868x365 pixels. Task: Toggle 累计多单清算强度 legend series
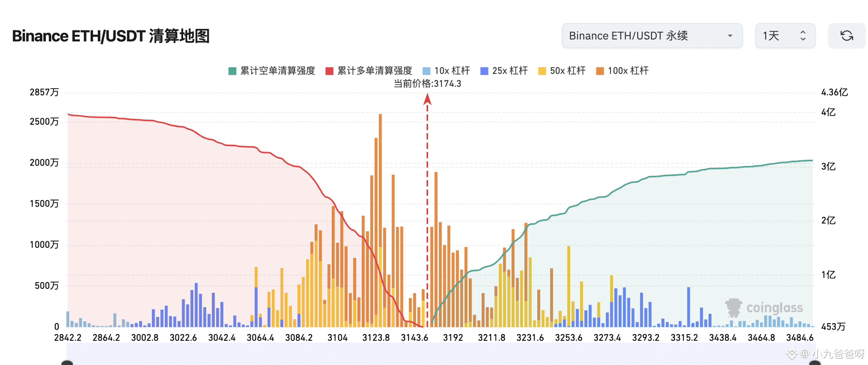[x=369, y=71]
